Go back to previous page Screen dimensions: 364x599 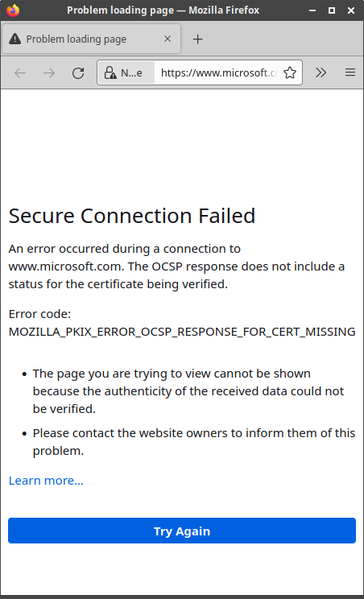tap(20, 72)
